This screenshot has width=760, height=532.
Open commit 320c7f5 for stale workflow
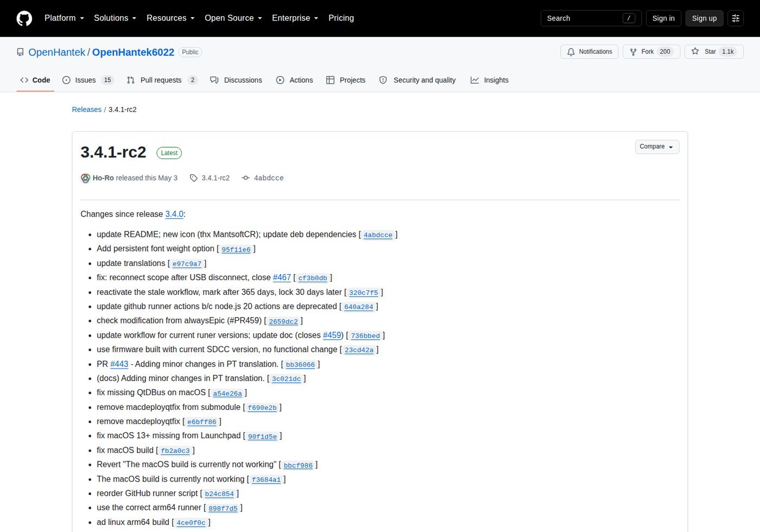point(364,293)
